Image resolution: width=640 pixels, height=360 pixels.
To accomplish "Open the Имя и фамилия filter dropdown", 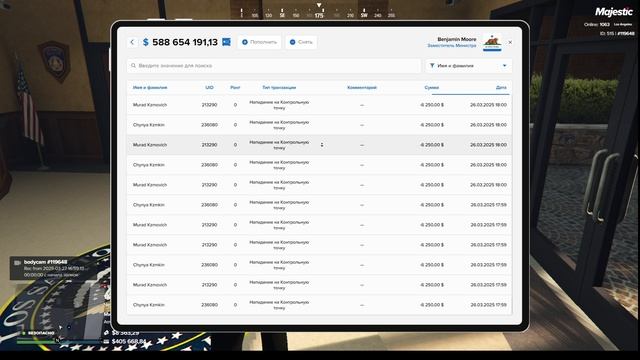I will point(469,66).
